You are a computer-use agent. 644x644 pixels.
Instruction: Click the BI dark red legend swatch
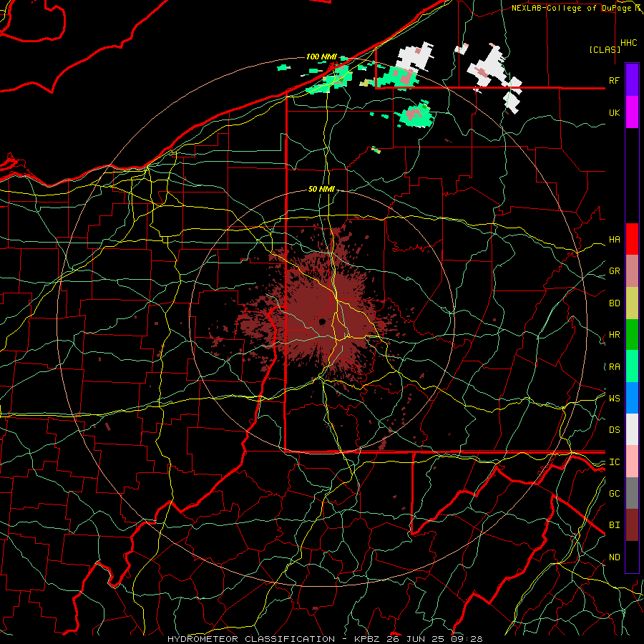point(632,525)
